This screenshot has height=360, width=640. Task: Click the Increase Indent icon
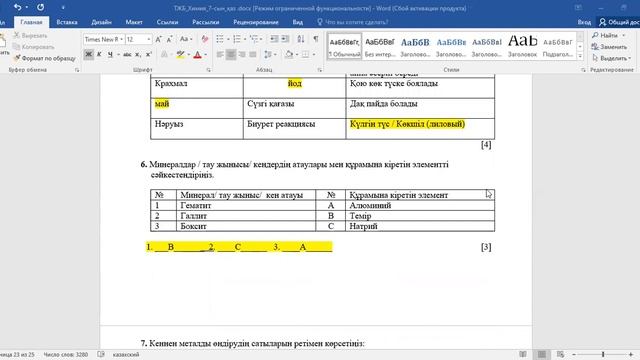[285, 39]
